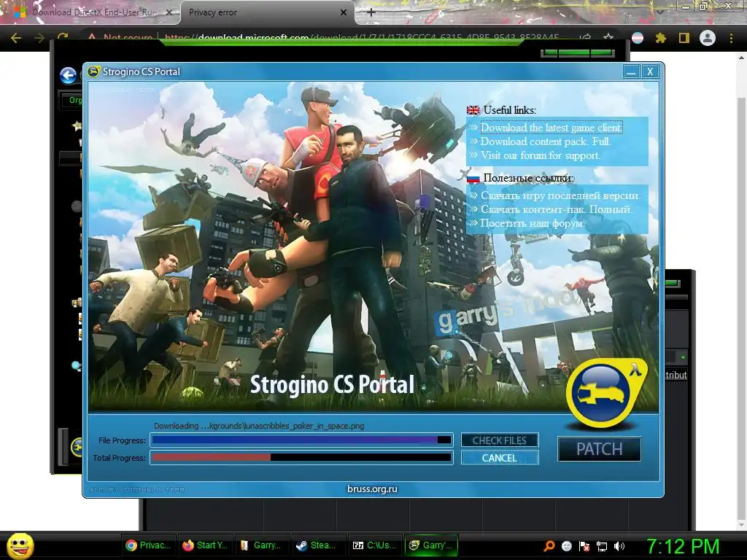Toggle Chrome side panel icon
747x560 pixels.
[684, 38]
